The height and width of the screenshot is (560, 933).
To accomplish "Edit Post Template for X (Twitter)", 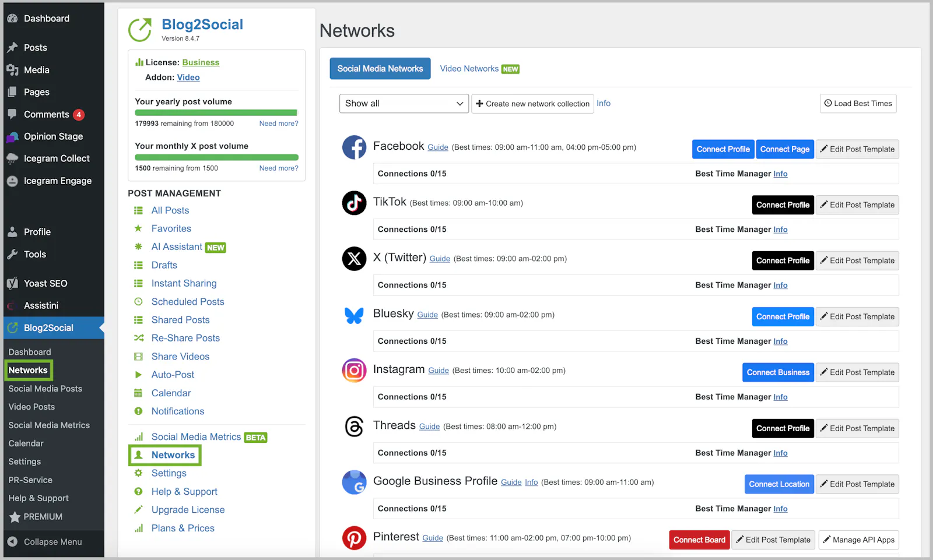I will pos(857,260).
